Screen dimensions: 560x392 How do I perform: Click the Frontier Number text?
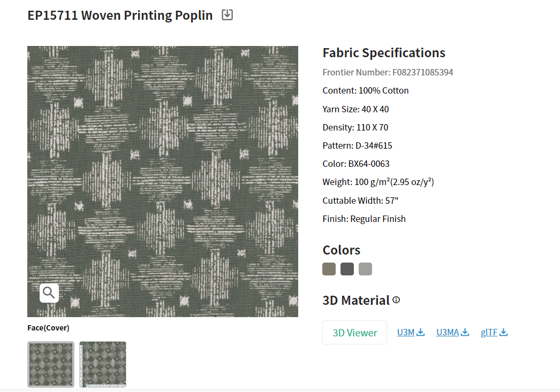tap(387, 72)
